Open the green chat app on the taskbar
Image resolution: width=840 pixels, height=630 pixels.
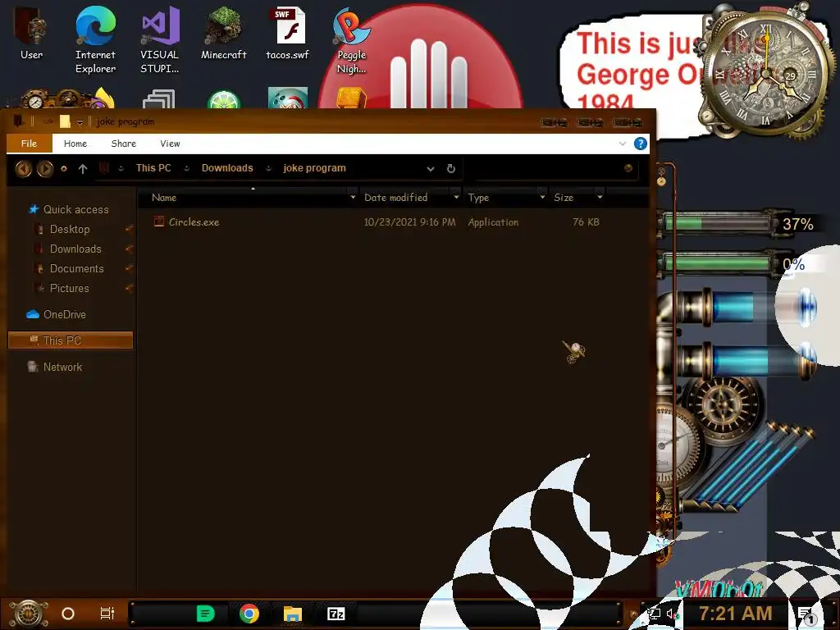click(206, 614)
